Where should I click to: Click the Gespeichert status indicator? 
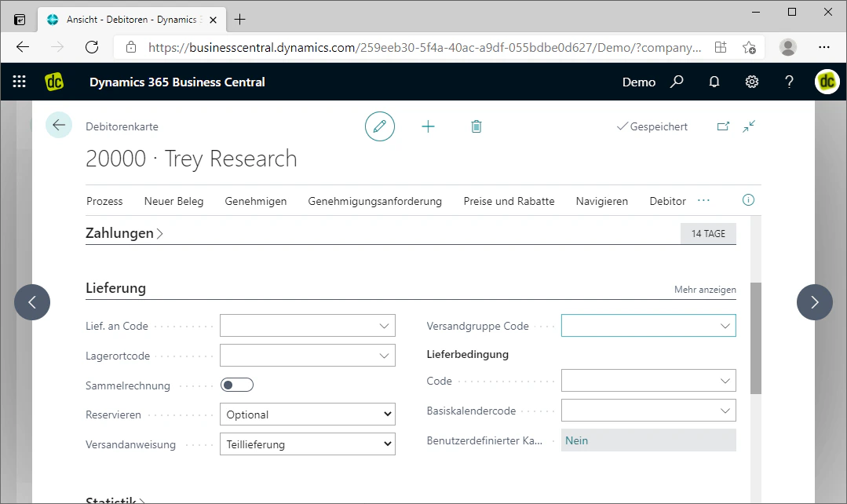coord(652,126)
